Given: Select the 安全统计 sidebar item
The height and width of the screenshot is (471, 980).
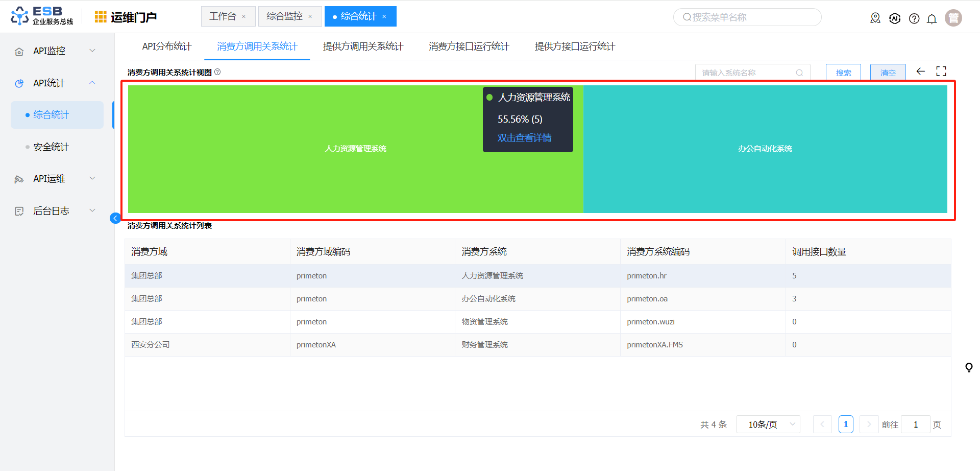Looking at the screenshot, I should pyautogui.click(x=51, y=147).
